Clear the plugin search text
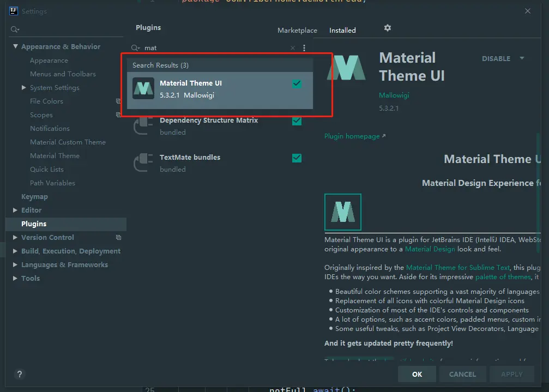The width and height of the screenshot is (549, 392). (x=293, y=48)
